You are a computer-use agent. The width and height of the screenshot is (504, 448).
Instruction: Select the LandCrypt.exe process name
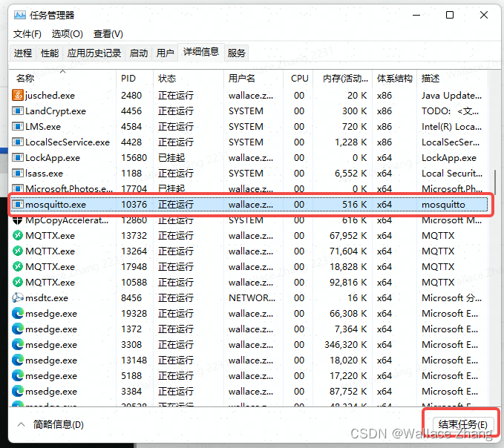tap(56, 111)
